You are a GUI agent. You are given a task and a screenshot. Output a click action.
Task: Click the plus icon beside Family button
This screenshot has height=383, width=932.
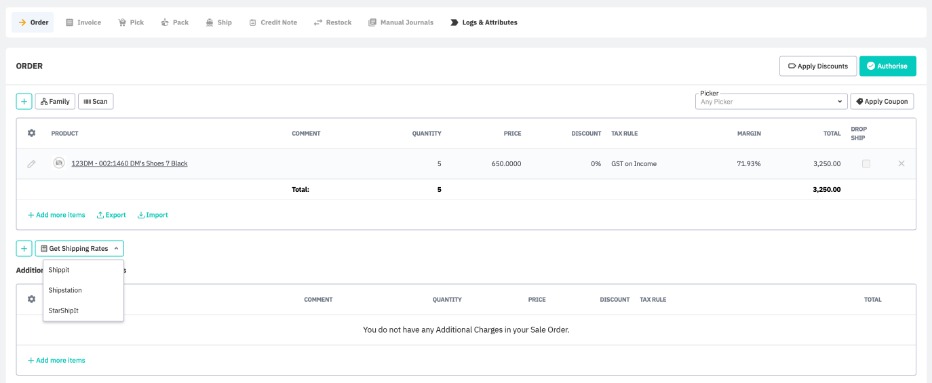point(24,102)
